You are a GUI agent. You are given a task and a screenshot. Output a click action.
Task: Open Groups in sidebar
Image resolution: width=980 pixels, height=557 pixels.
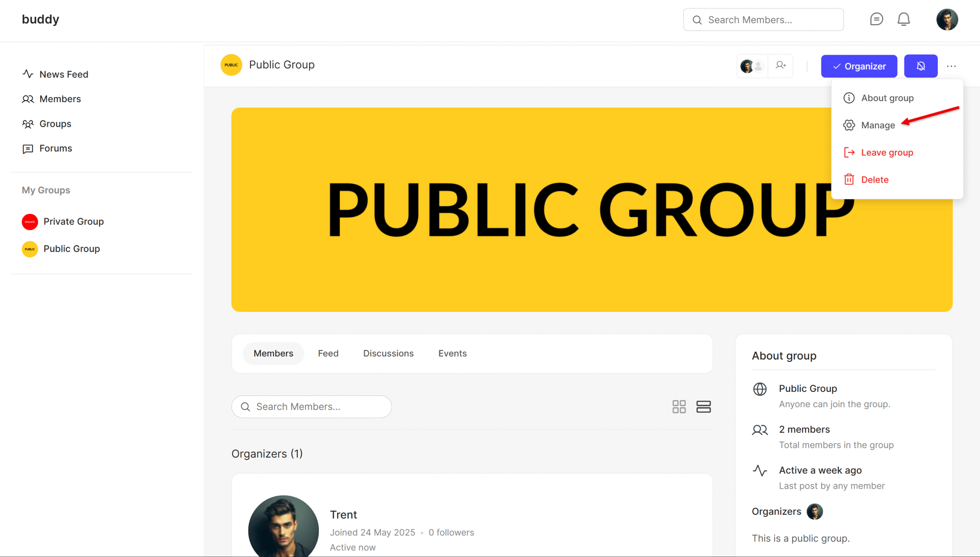click(x=47, y=124)
